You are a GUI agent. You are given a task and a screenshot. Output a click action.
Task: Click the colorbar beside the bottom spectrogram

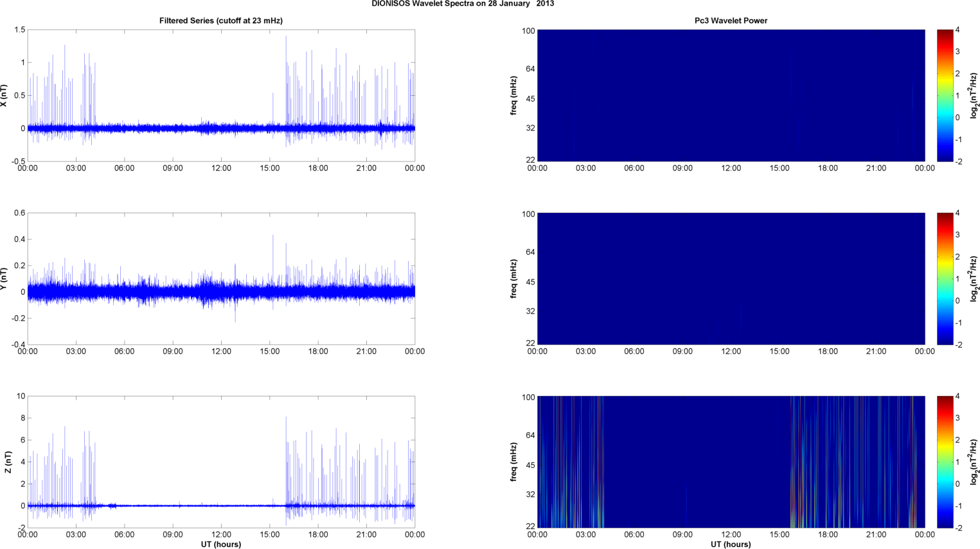(945, 462)
